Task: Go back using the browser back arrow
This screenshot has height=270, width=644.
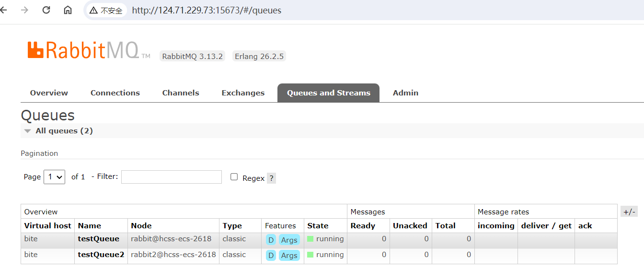Action: [x=4, y=10]
